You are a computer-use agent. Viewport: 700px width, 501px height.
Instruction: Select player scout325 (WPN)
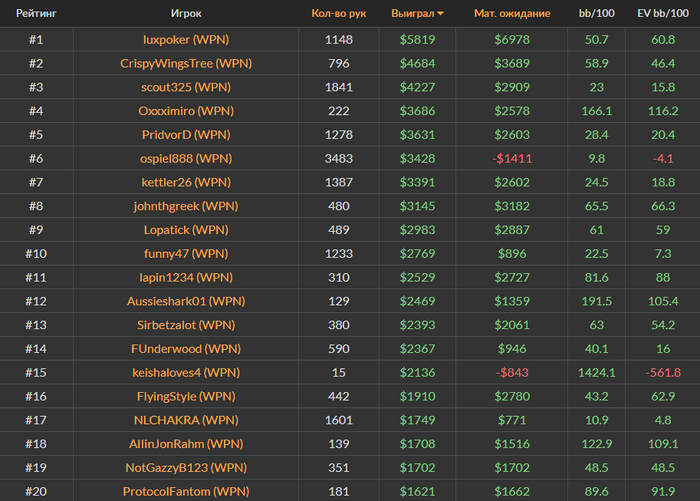coord(185,87)
